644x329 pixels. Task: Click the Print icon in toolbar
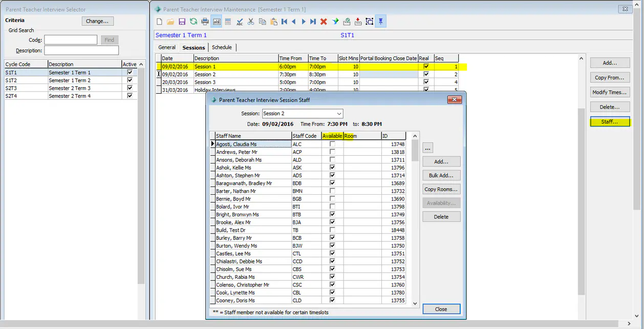[205, 22]
